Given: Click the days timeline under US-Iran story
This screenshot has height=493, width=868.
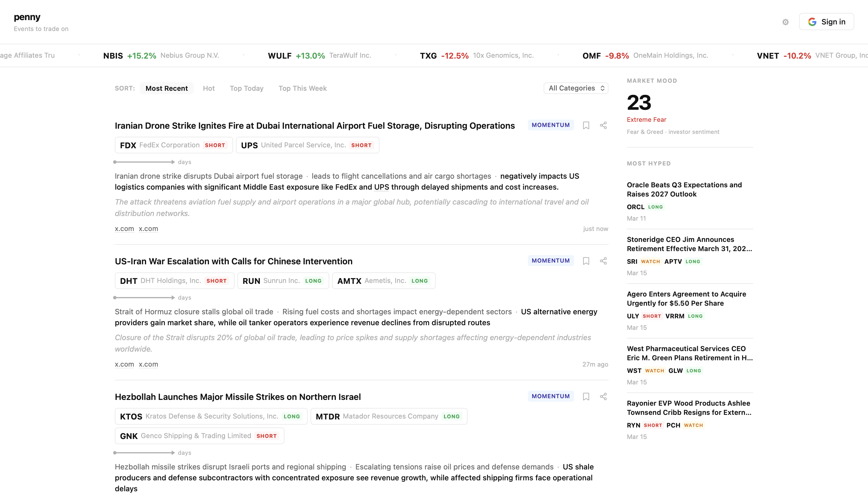Looking at the screenshot, I should click(x=144, y=298).
